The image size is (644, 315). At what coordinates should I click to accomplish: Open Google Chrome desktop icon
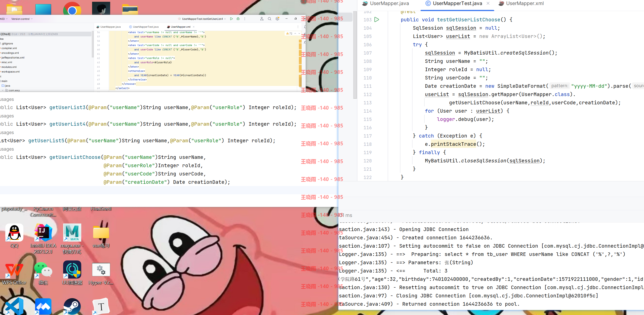[72, 8]
